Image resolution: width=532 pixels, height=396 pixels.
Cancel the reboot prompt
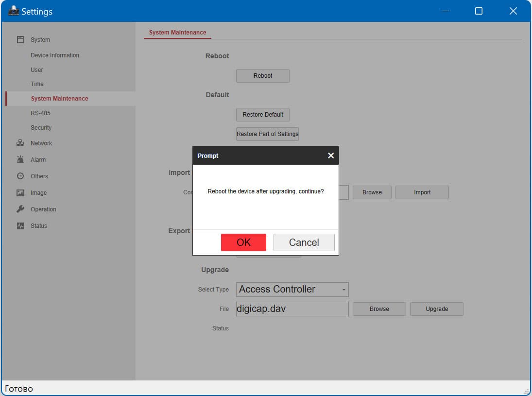tap(304, 242)
